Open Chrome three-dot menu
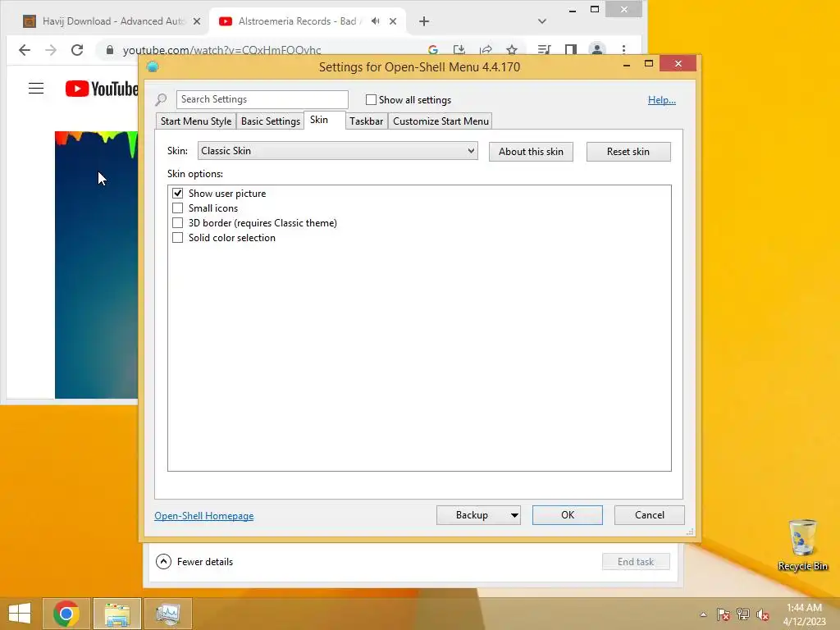Image resolution: width=840 pixels, height=630 pixels. (x=623, y=50)
